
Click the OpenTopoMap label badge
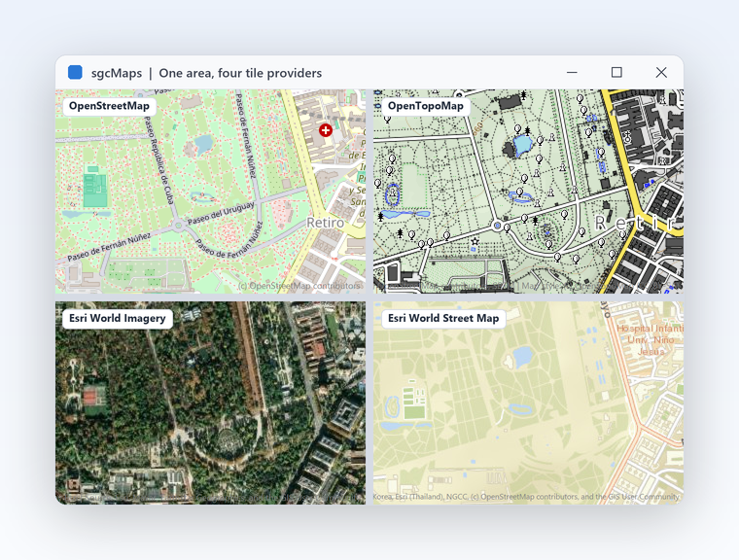426,106
